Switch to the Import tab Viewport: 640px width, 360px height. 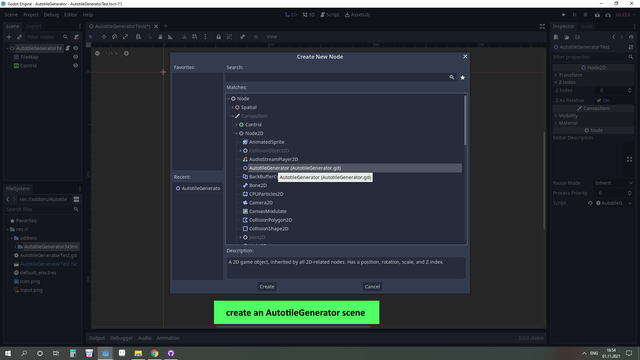pos(33,26)
